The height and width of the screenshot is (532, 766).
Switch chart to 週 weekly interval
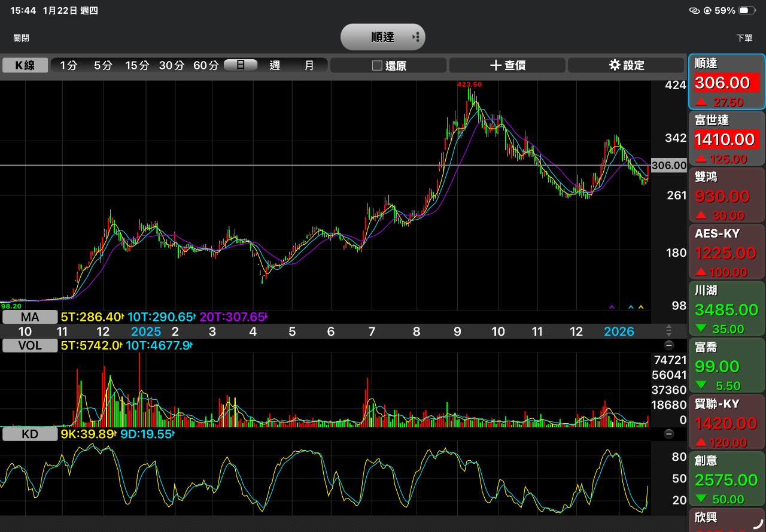[x=275, y=65]
